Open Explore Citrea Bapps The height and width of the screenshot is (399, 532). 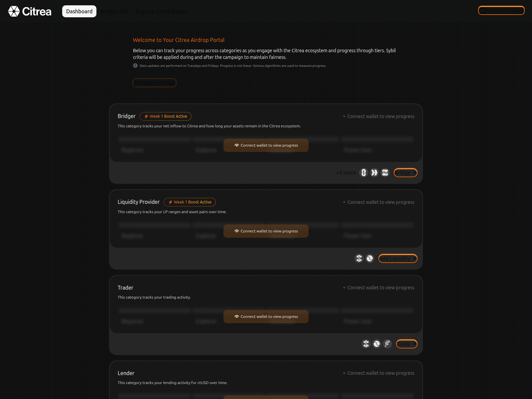click(161, 11)
